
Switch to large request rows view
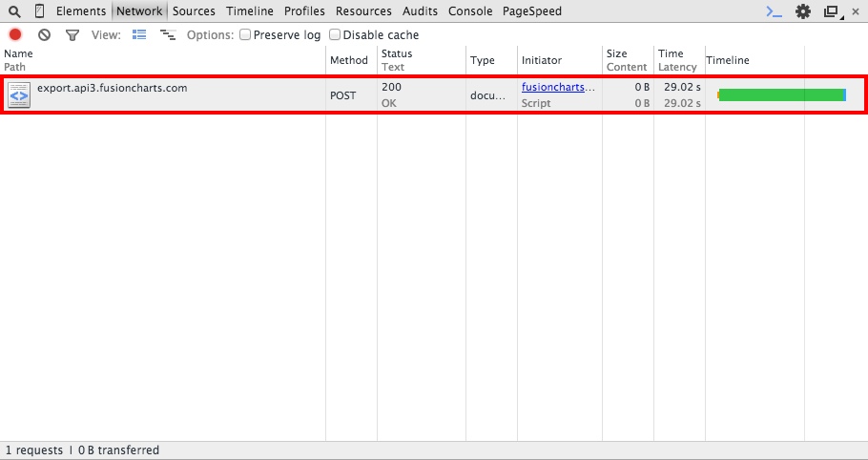pyautogui.click(x=139, y=35)
